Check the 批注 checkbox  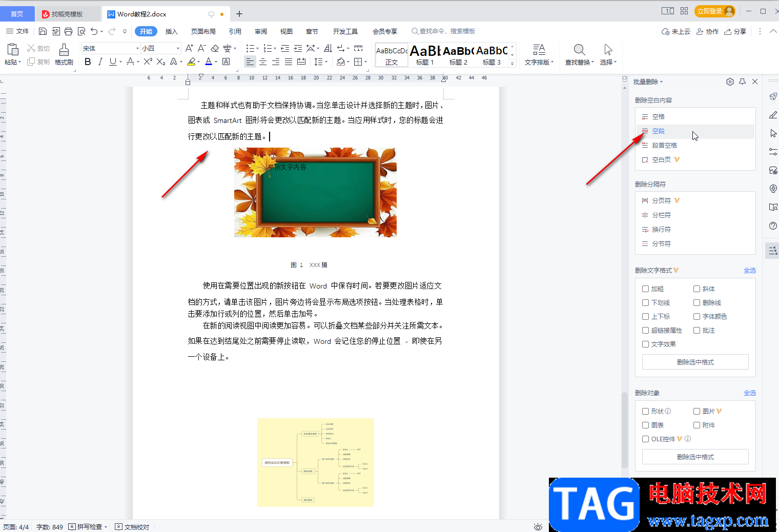point(697,331)
